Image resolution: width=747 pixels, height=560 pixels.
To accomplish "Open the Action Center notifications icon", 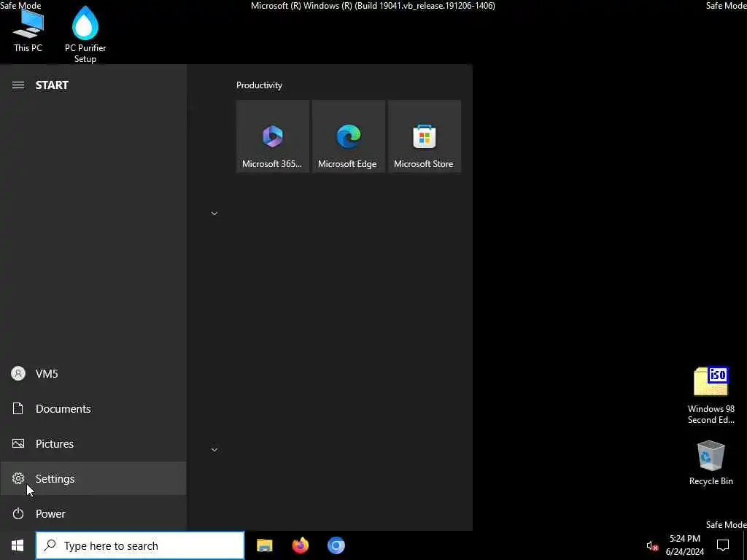I will [723, 545].
